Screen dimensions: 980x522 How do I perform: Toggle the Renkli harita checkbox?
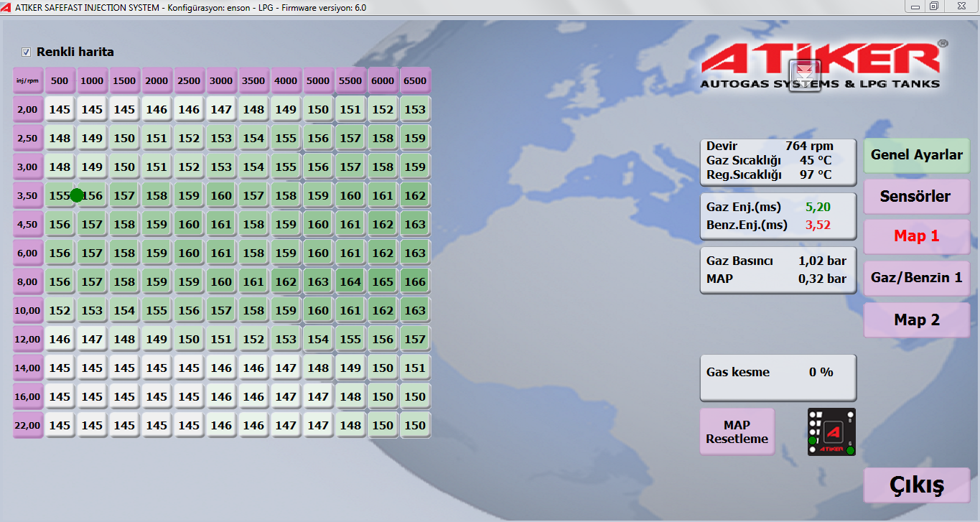pos(27,52)
